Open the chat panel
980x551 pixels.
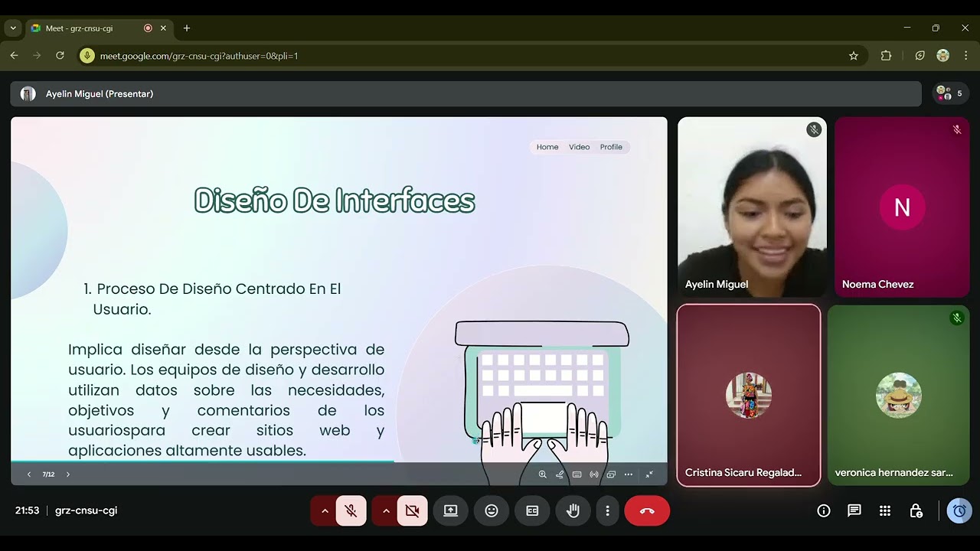pyautogui.click(x=854, y=510)
